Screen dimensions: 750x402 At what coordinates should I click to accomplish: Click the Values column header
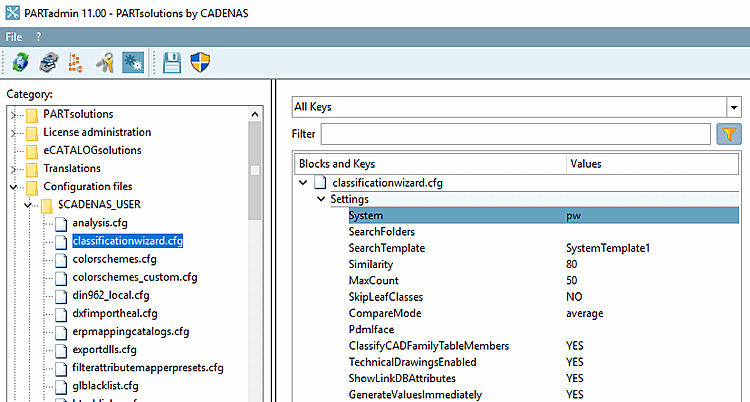(x=652, y=164)
